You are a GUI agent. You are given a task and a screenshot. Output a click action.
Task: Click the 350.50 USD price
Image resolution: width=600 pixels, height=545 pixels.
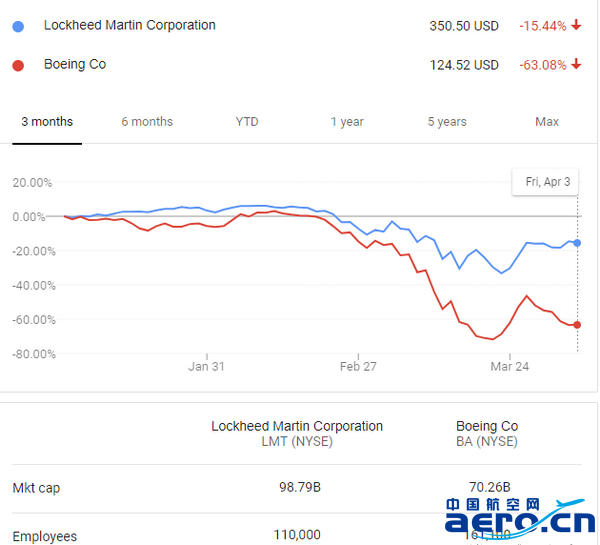click(464, 26)
